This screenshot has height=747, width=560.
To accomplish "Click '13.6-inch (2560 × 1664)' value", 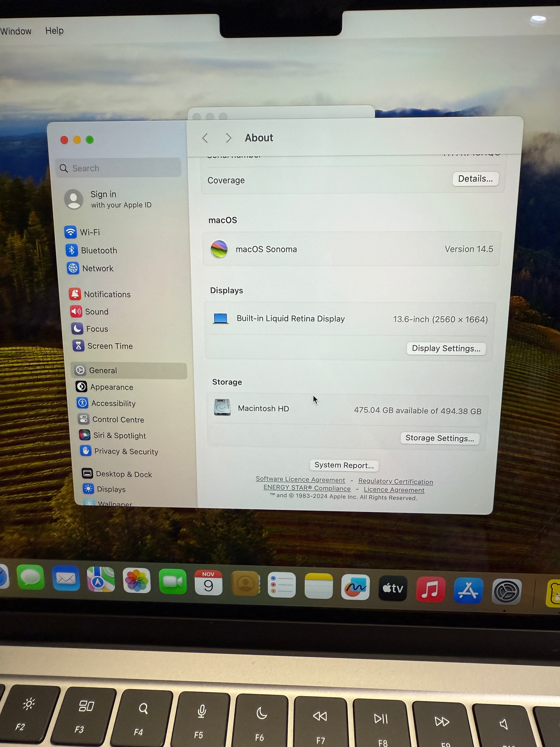I will pyautogui.click(x=441, y=319).
